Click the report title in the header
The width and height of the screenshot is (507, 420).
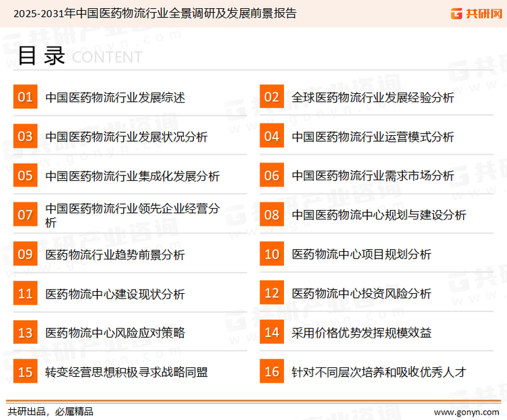click(155, 14)
